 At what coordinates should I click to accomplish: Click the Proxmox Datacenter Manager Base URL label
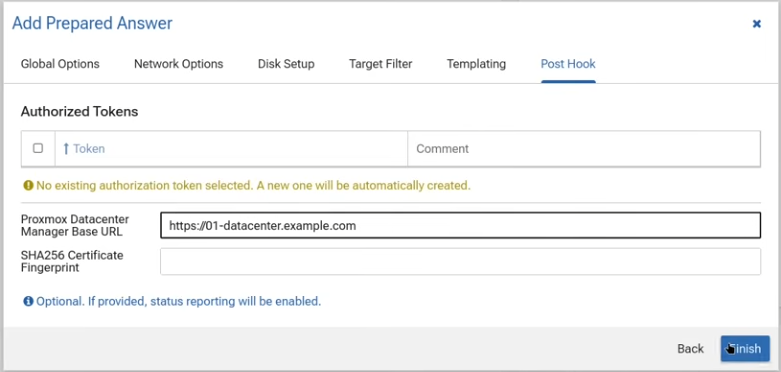[x=75, y=226]
